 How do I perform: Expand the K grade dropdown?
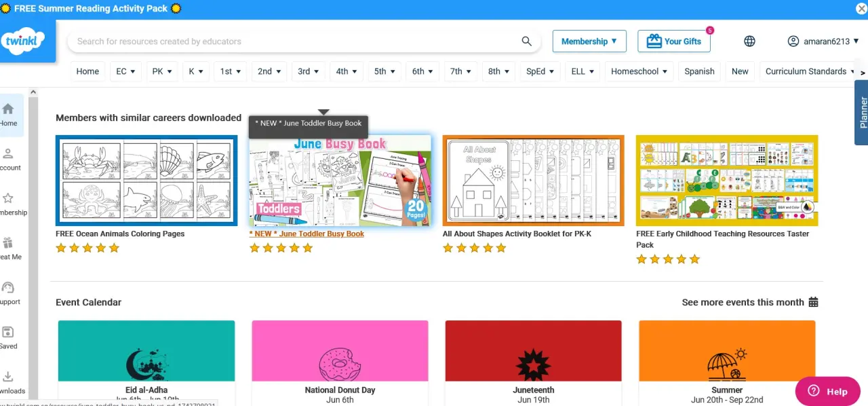196,71
